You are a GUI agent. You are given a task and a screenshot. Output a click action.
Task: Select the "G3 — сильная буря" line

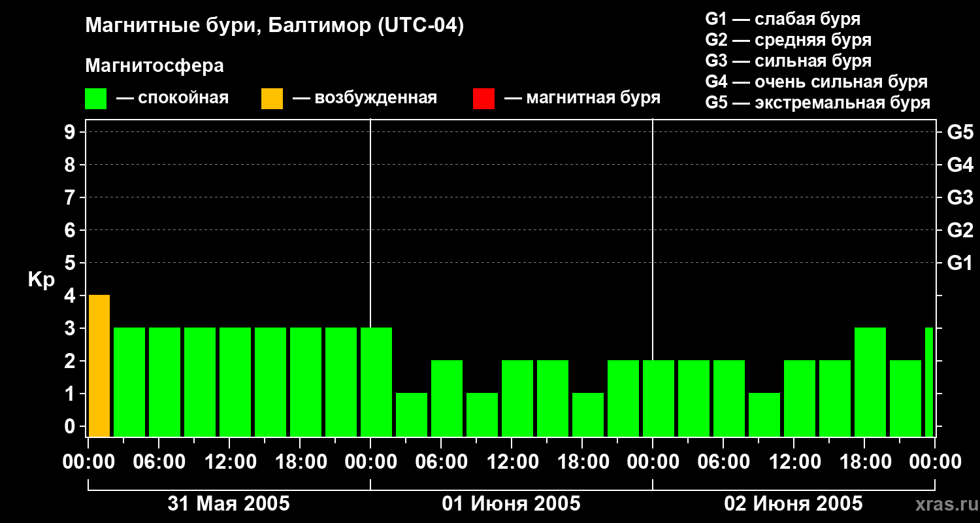coord(789,61)
